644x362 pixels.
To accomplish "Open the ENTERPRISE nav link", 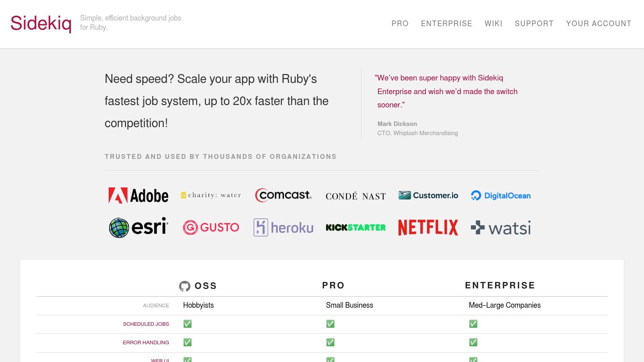I will pos(446,23).
